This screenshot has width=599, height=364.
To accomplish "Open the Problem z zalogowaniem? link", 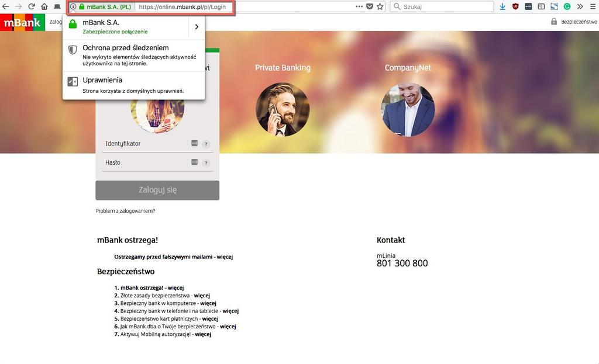I will tap(125, 210).
